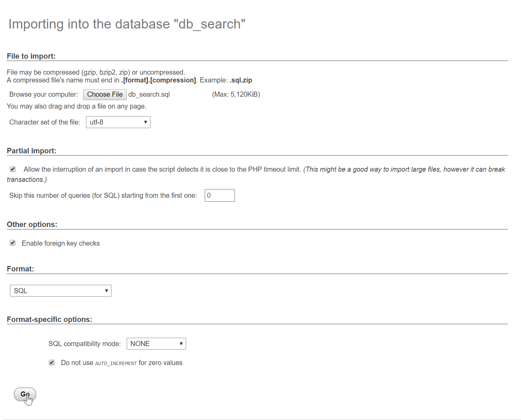The height and width of the screenshot is (420, 521).
Task: Focus the skip queries number field
Action: [x=219, y=195]
